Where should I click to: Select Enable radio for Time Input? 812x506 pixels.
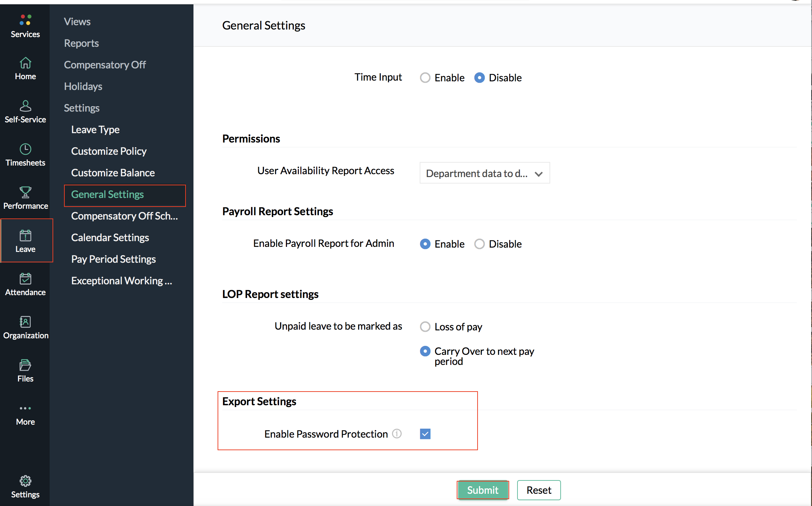point(425,78)
